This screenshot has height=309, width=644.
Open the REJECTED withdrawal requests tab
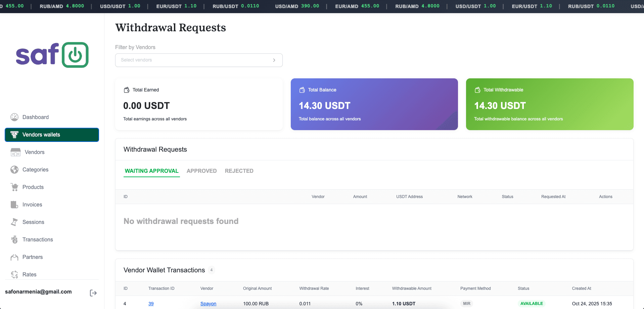(239, 171)
